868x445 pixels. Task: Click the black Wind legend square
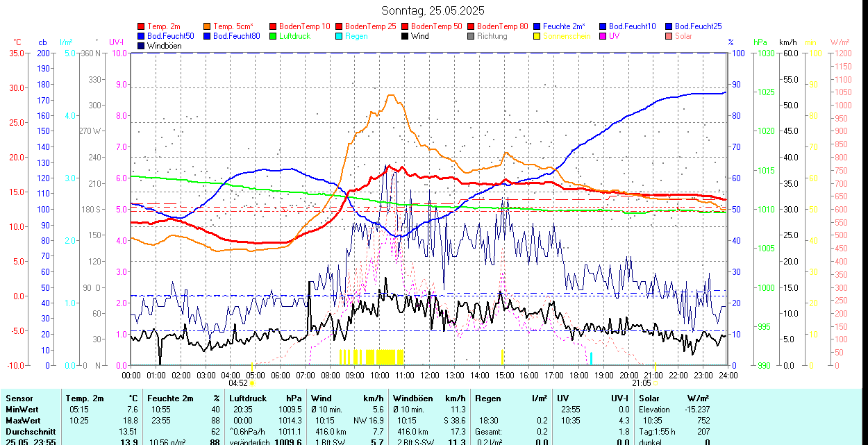406,36
